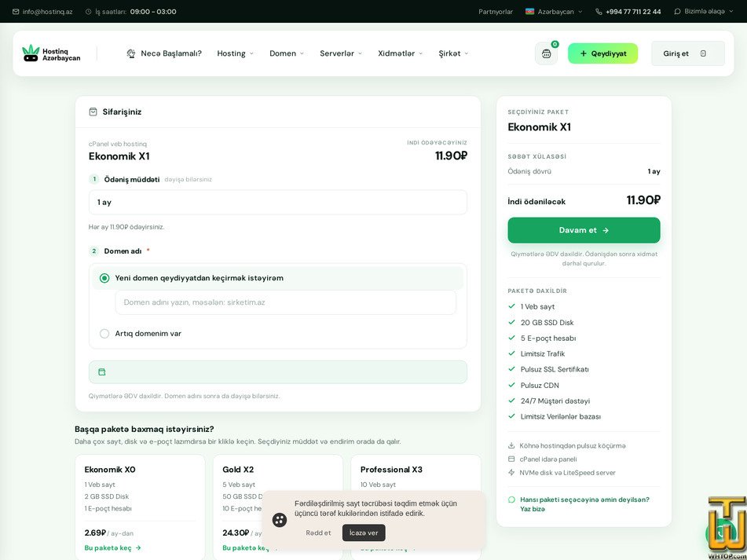
Task: Expand the Xidmətlər menu
Action: tap(400, 53)
